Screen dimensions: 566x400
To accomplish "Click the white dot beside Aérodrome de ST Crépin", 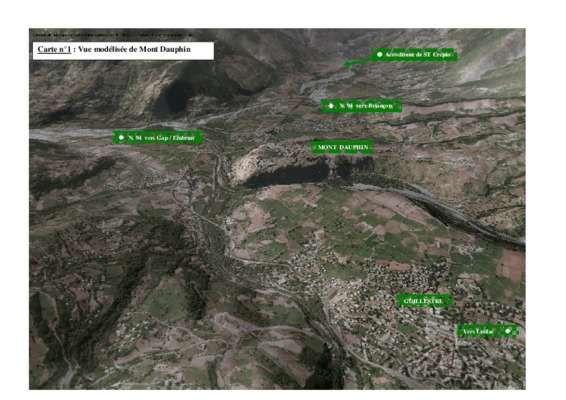I will 379,55.
